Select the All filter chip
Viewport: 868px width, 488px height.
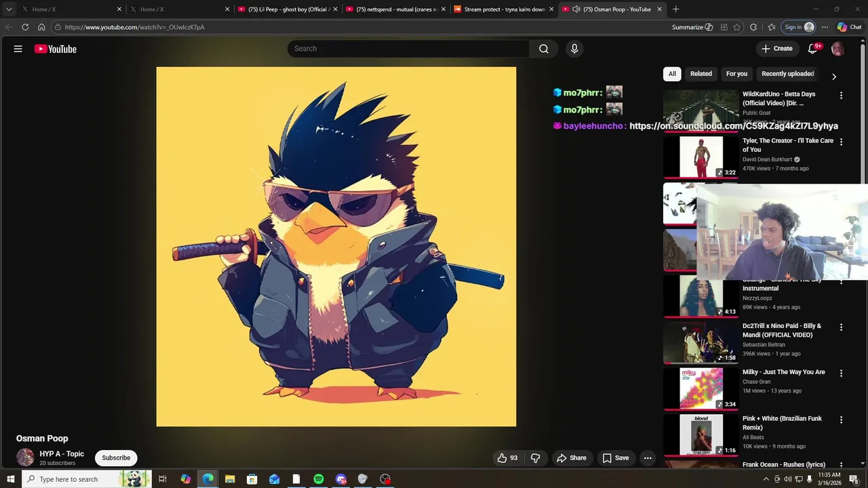(x=672, y=74)
